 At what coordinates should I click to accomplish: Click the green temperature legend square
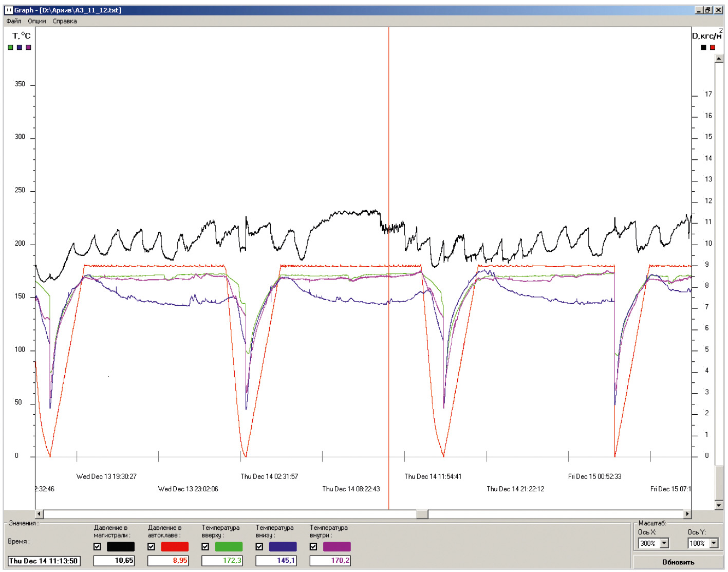10,47
